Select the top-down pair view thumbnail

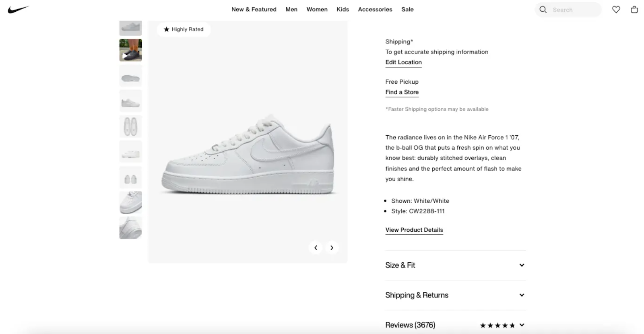130,126
